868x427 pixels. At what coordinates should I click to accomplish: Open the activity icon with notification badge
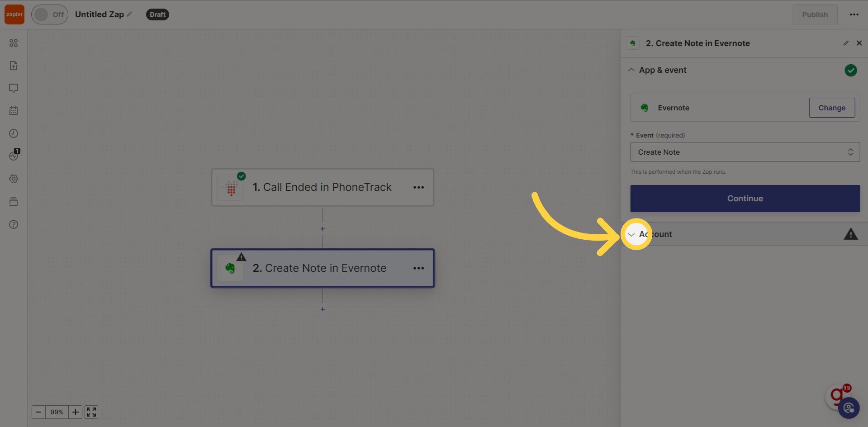[14, 155]
